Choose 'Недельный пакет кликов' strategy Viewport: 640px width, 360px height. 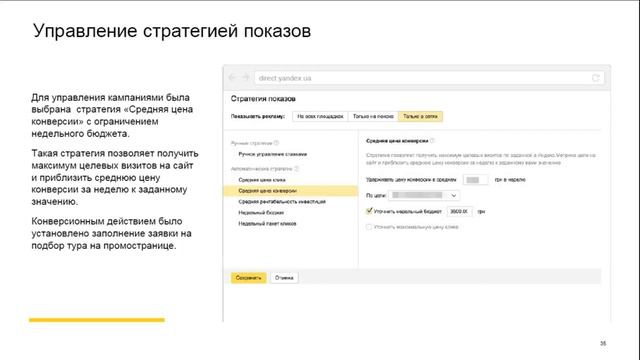(267, 224)
